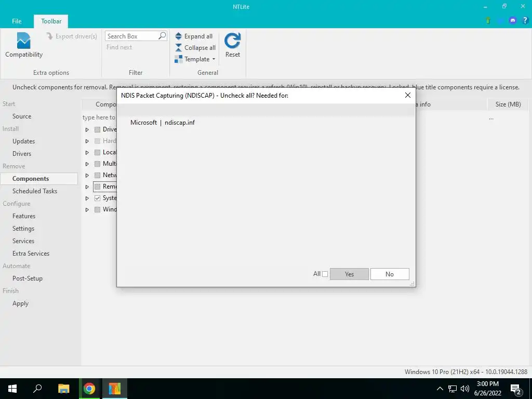Open Drivers page in sidebar
This screenshot has height=399, width=532.
coord(22,154)
